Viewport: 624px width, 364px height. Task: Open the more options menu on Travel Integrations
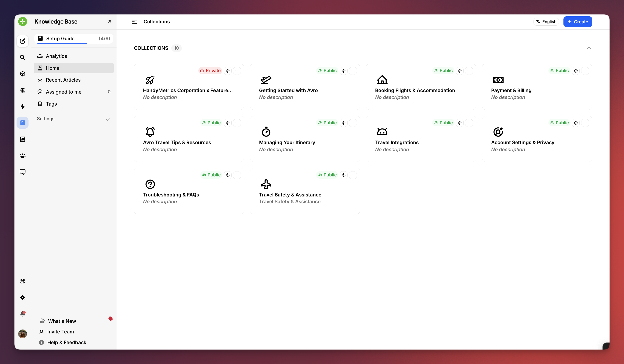[468, 123]
